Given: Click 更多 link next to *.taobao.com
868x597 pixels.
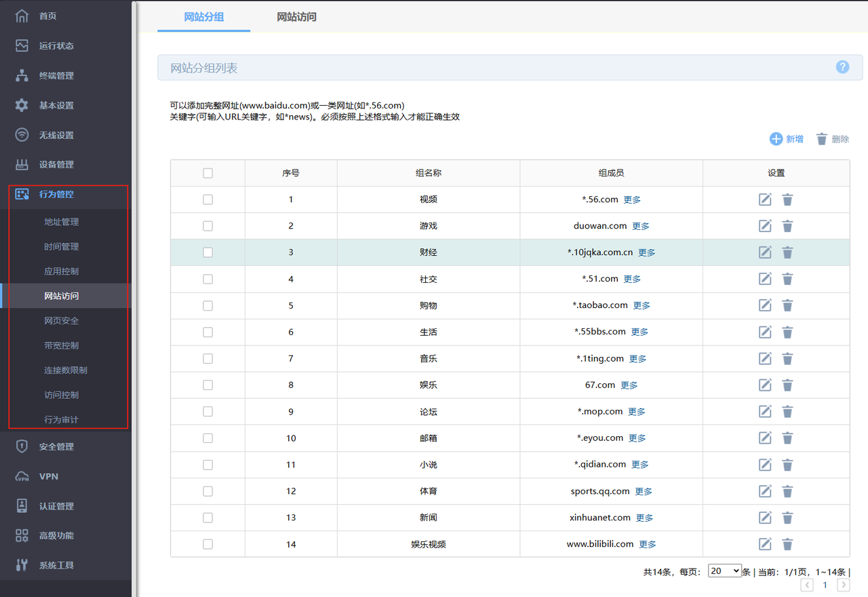Looking at the screenshot, I should coord(642,306).
